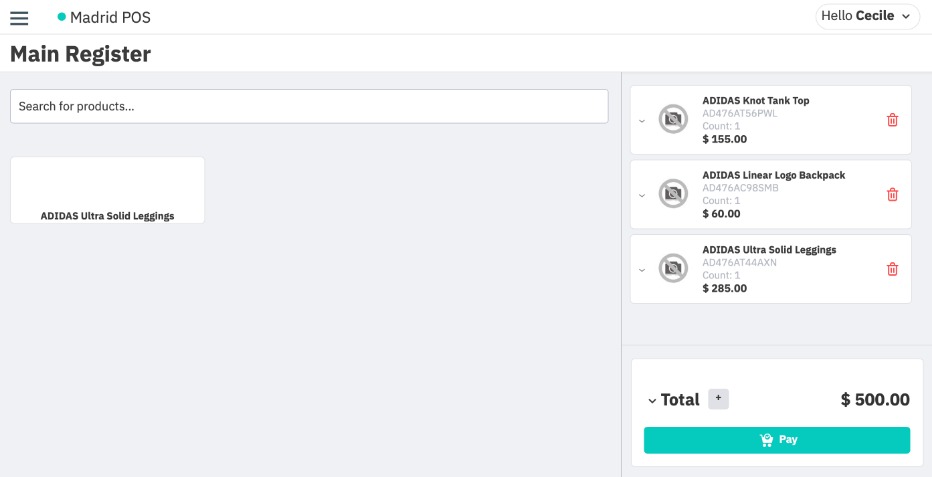Expand the Ultra Solid Leggings cart row
The height and width of the screenshot is (477, 932).
click(642, 268)
